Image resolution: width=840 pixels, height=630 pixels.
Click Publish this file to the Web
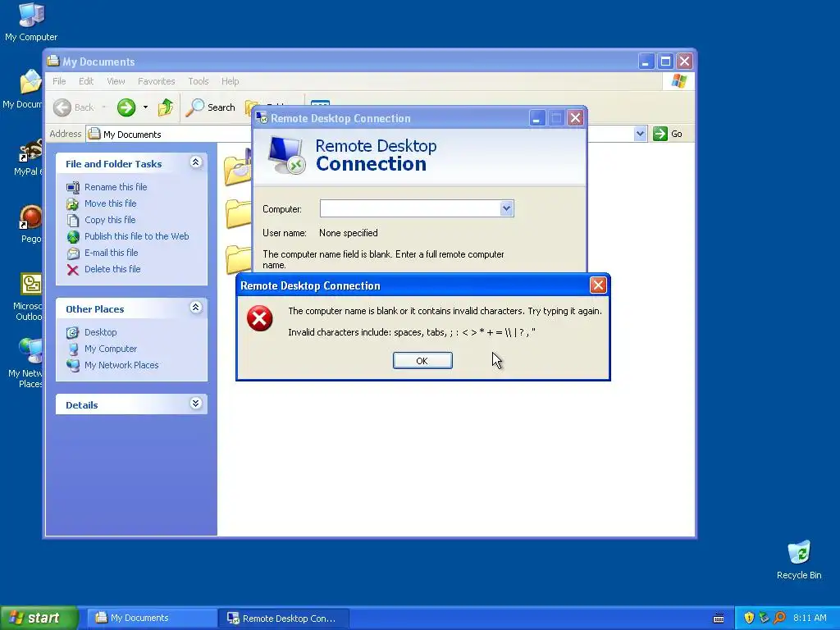pyautogui.click(x=137, y=236)
